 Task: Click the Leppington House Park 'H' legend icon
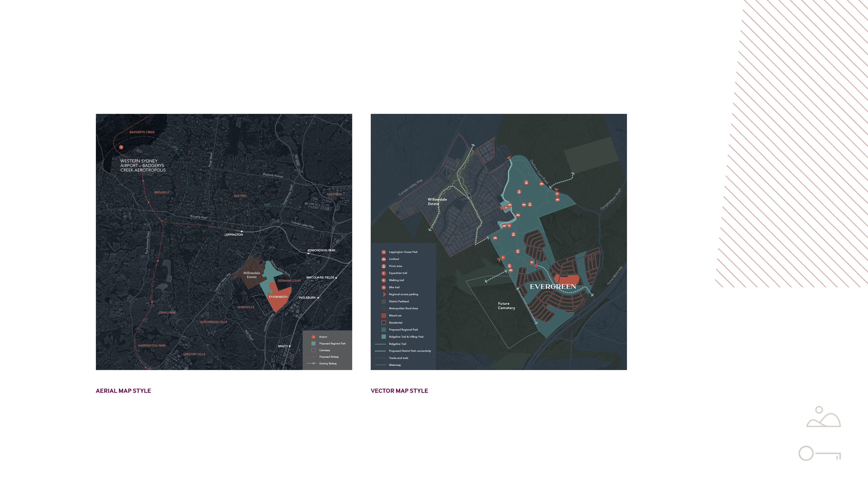click(383, 252)
